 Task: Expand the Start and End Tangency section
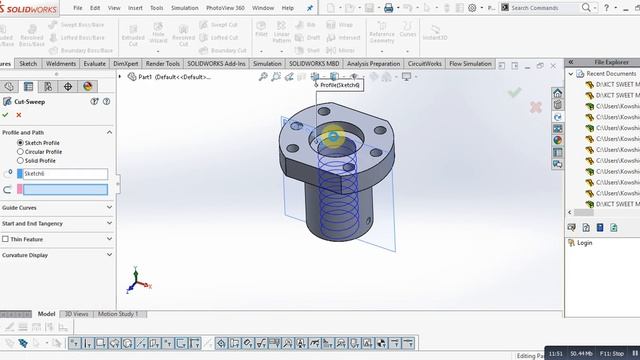coord(109,223)
